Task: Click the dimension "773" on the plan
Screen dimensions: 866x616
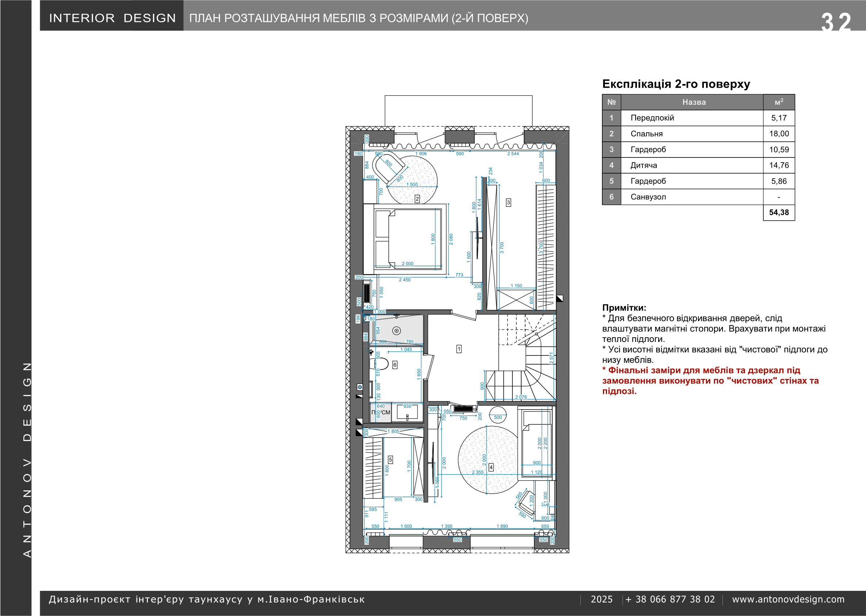Action: pyautogui.click(x=459, y=275)
